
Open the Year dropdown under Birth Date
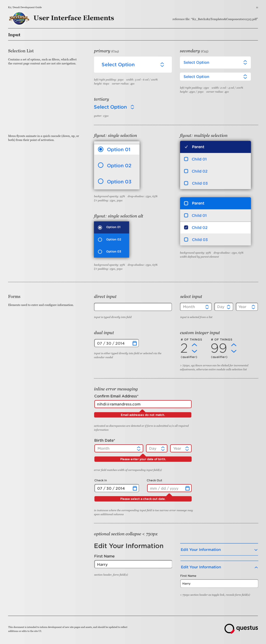(x=181, y=448)
